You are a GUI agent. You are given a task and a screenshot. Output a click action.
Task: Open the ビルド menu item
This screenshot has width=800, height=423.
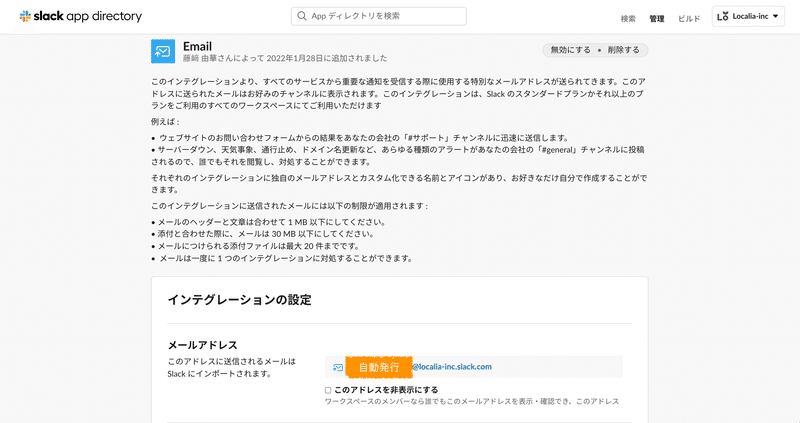click(689, 18)
